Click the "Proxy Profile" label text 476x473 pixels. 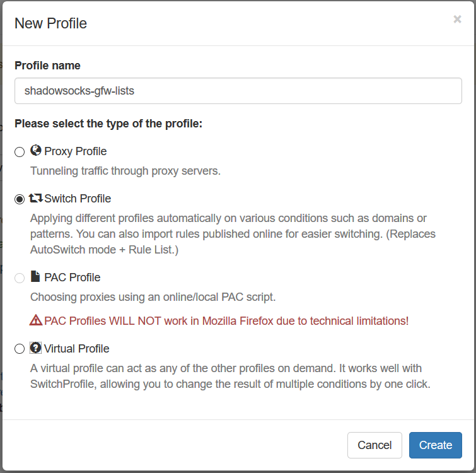76,151
